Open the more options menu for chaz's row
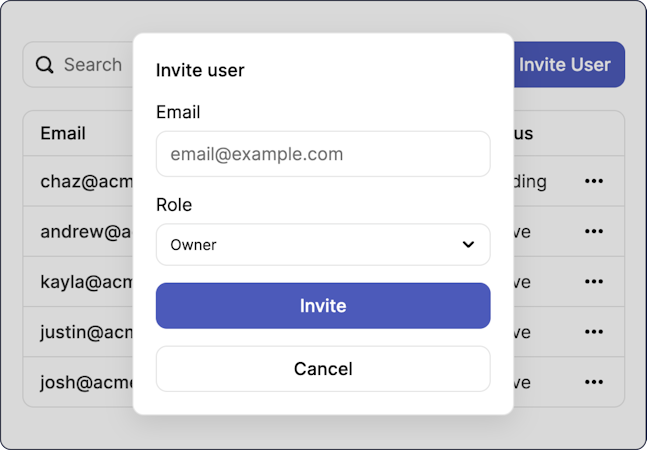This screenshot has height=450, width=647. point(594,181)
